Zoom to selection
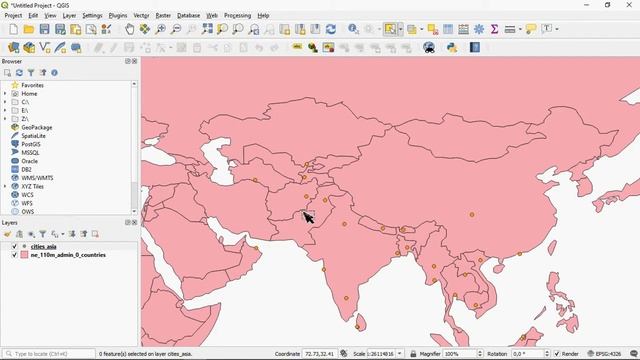This screenshot has width=640, height=360. (x=222, y=29)
